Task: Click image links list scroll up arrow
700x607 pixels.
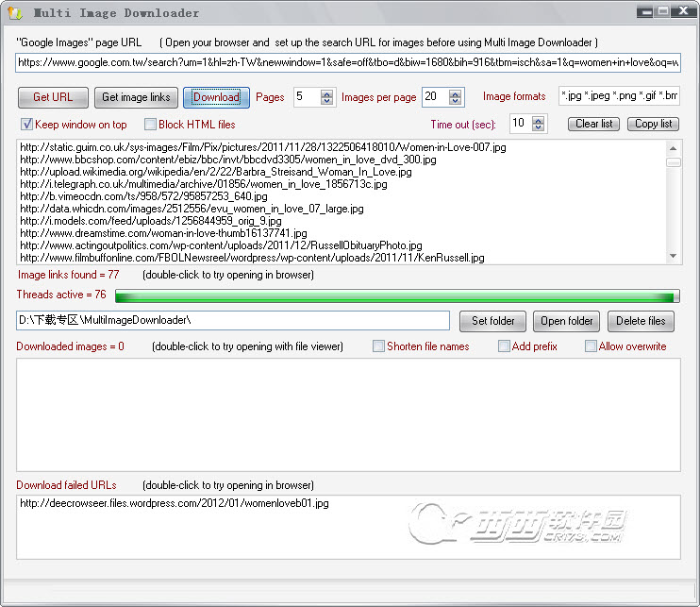Action: [x=674, y=148]
